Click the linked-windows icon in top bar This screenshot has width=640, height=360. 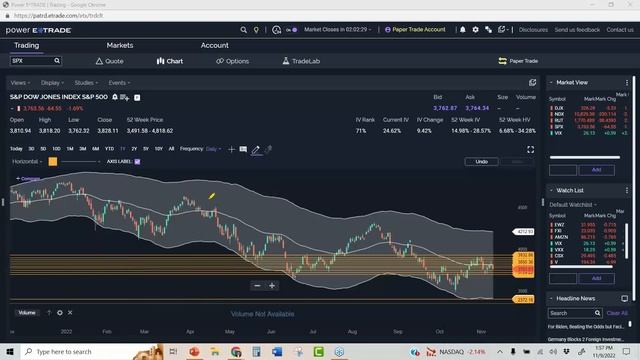coord(488,30)
